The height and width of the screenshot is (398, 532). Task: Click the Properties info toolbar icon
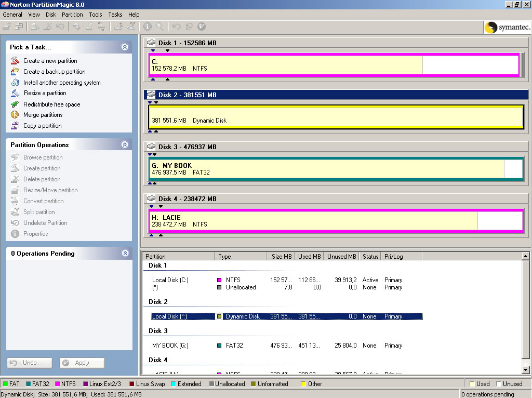point(147,26)
